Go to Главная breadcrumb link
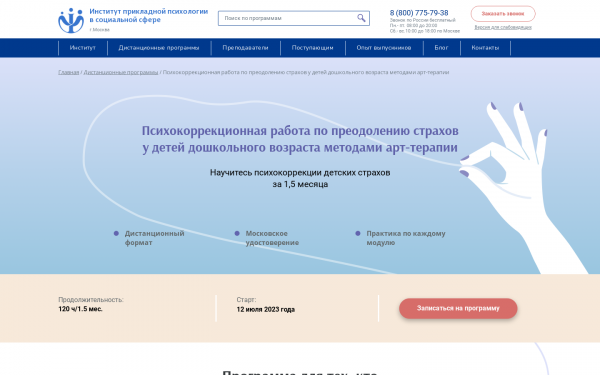This screenshot has height=375, width=600. 68,72
